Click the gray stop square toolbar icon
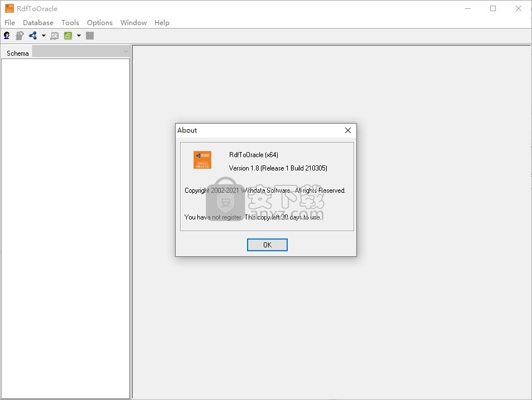The image size is (532, 400). (x=90, y=36)
